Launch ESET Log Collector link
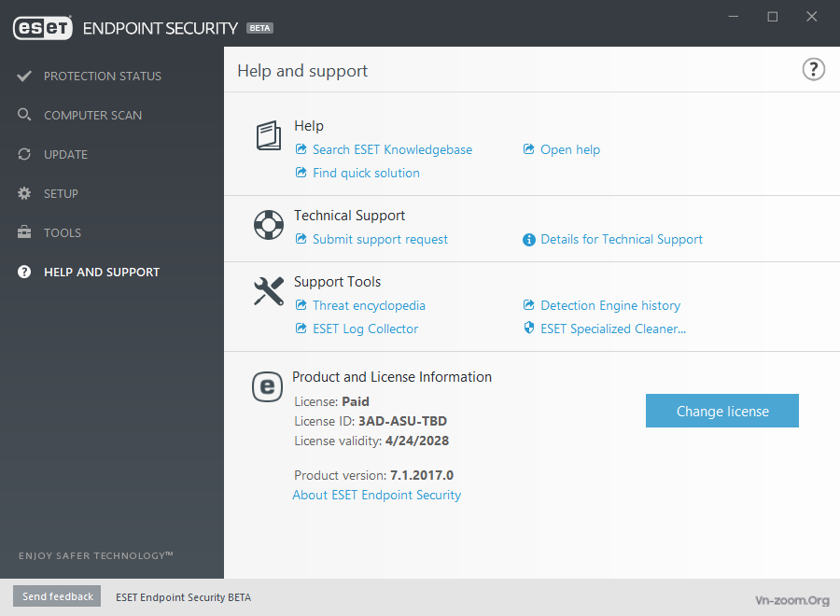The image size is (840, 616). 365,329
